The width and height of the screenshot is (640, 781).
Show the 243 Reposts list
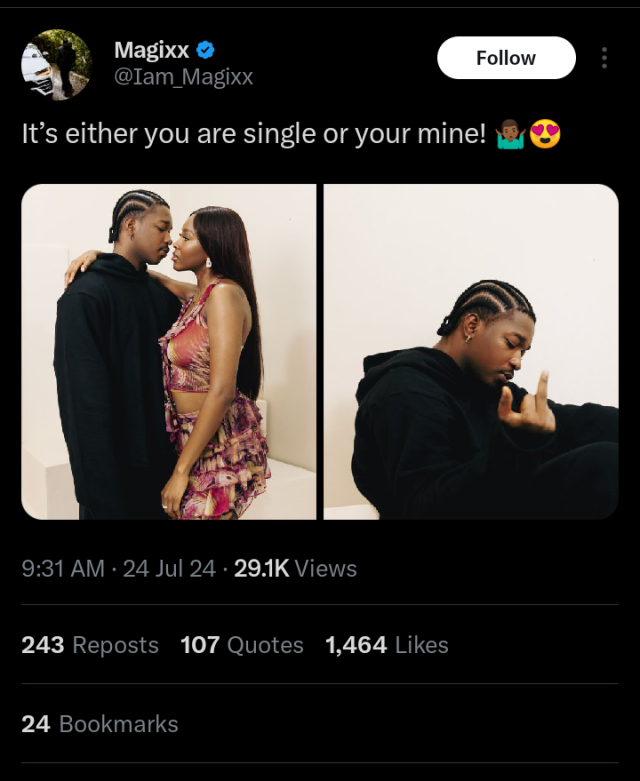tap(89, 645)
